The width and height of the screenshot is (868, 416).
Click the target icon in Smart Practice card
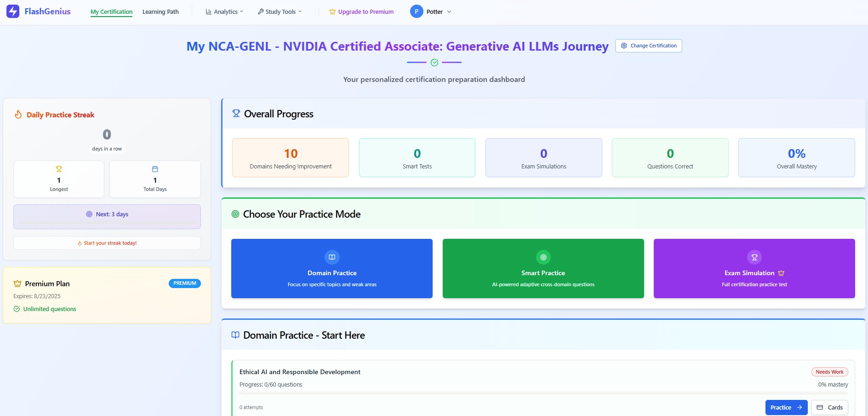(x=543, y=257)
